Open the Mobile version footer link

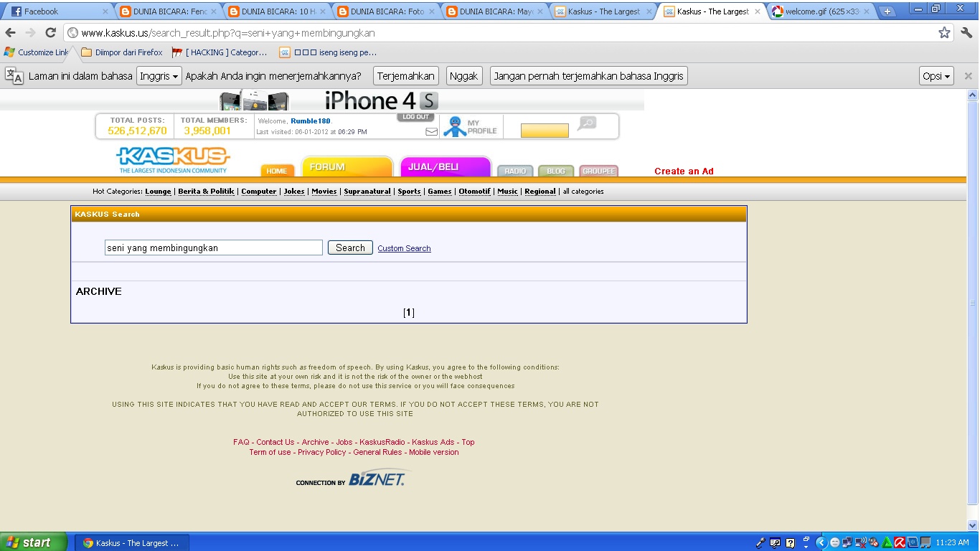click(434, 452)
